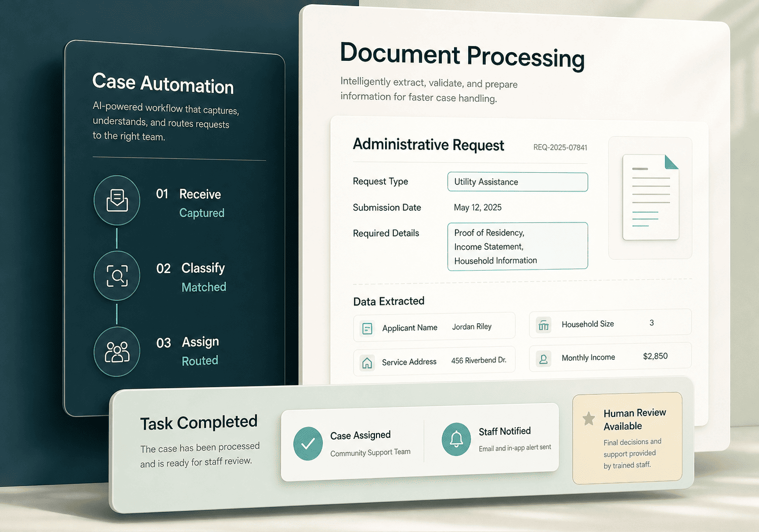Click the Applicant Name document icon
Image resolution: width=759 pixels, height=532 pixels.
point(367,329)
